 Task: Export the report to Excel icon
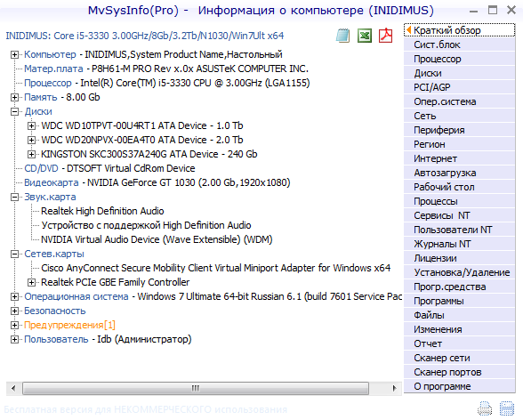coord(365,36)
